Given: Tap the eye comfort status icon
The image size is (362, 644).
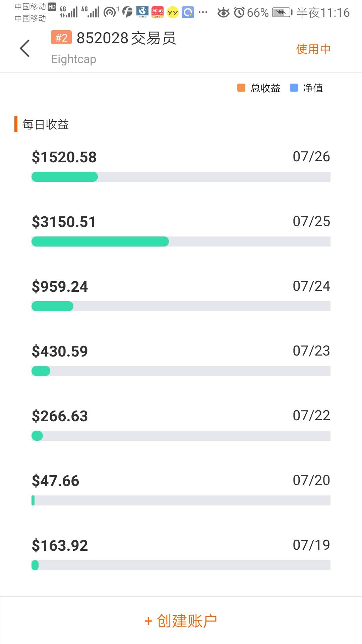Looking at the screenshot, I should pos(223,13).
